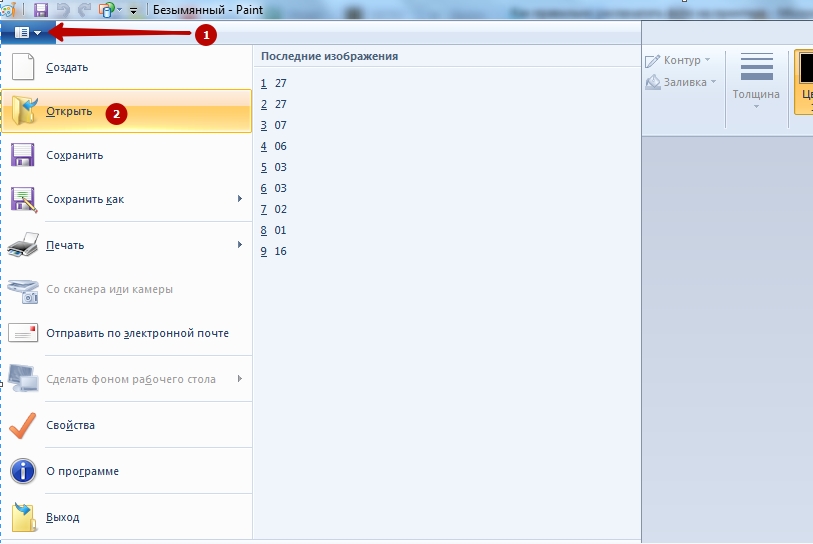Open the customize quick access toolbar dropdown

click(x=133, y=10)
